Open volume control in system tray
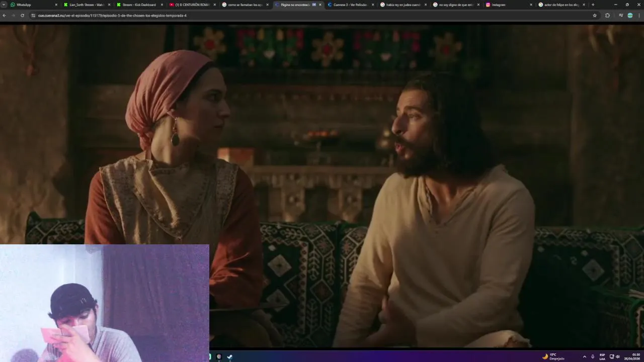Viewport: 644px width, 362px height. point(617,356)
